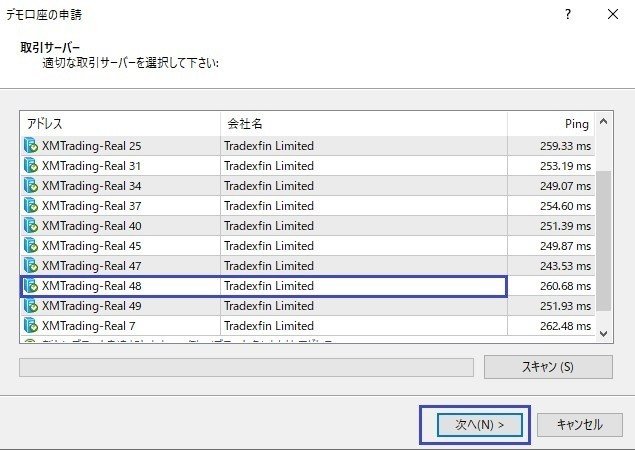The image size is (635, 450).
Task: Click the 260.68 ms ping value
Action: (565, 286)
